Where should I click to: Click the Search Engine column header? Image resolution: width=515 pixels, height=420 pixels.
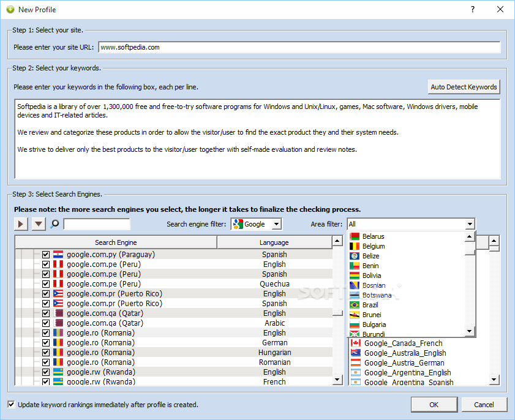(116, 242)
